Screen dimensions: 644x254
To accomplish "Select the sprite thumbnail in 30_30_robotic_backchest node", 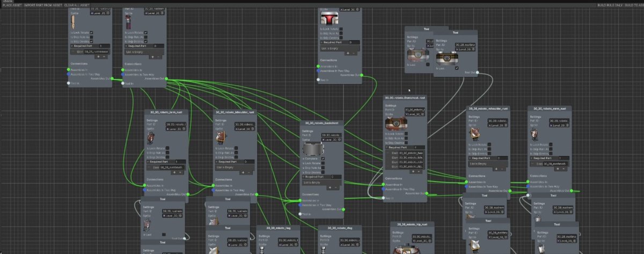I will 314,149.
